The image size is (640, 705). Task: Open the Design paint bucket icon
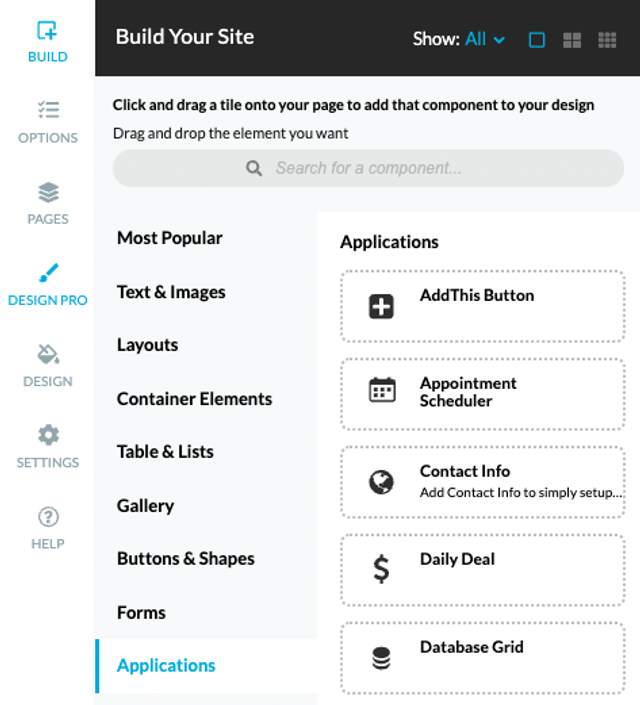click(48, 354)
